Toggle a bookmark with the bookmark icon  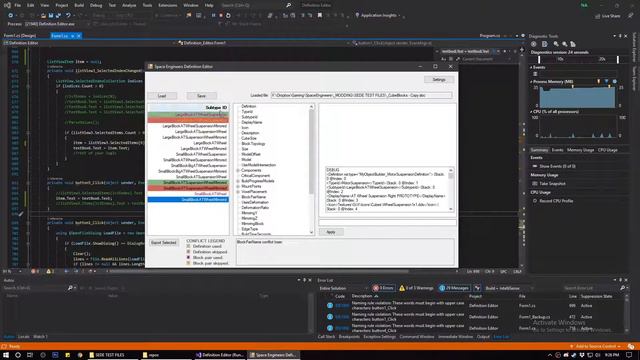320,16
